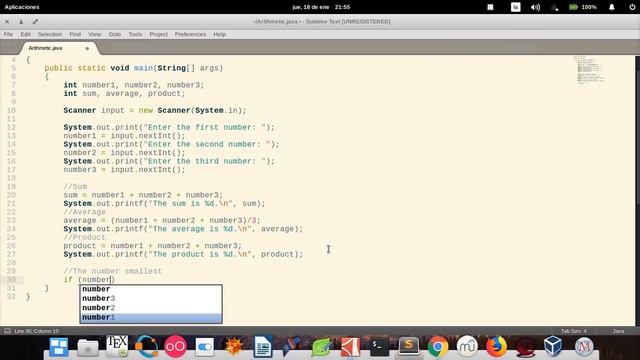Open system settings toggle icon in dock
This screenshot has height=360, width=640.
[204, 347]
